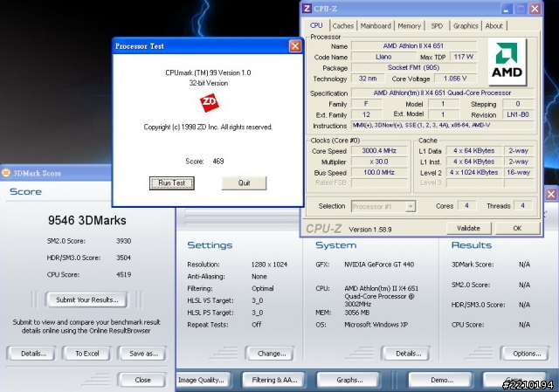
Task: Select the Memory tab in CPU-Z
Action: click(x=410, y=25)
